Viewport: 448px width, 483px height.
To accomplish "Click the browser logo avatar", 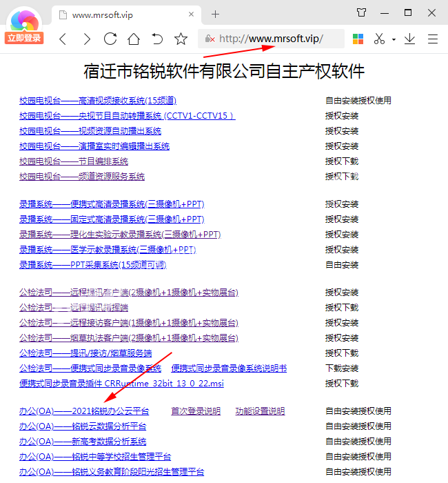I will (x=24, y=20).
